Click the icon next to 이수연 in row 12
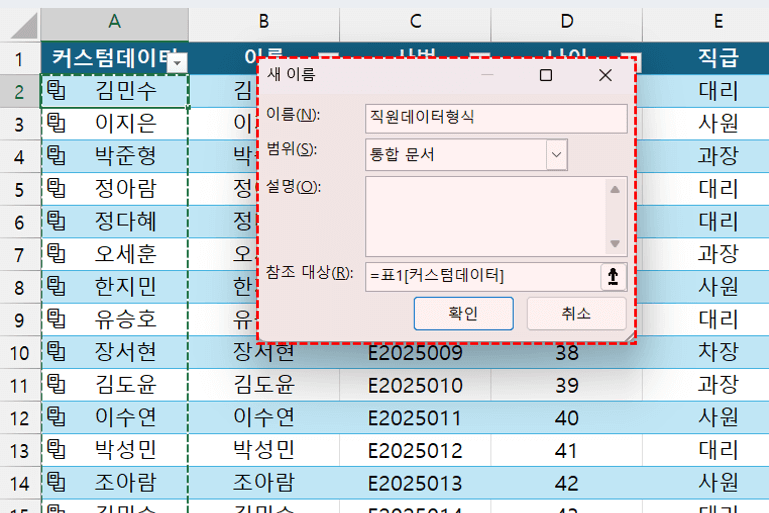Screen dimensions: 769x513 point(56,417)
